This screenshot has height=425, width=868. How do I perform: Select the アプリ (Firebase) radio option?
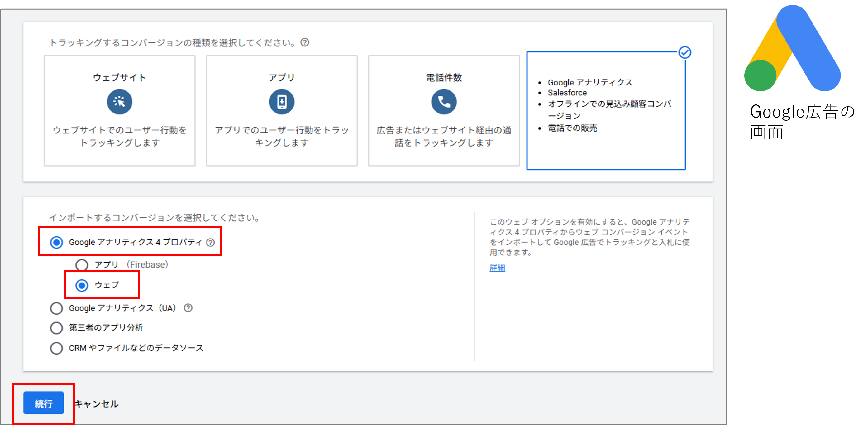click(x=82, y=265)
